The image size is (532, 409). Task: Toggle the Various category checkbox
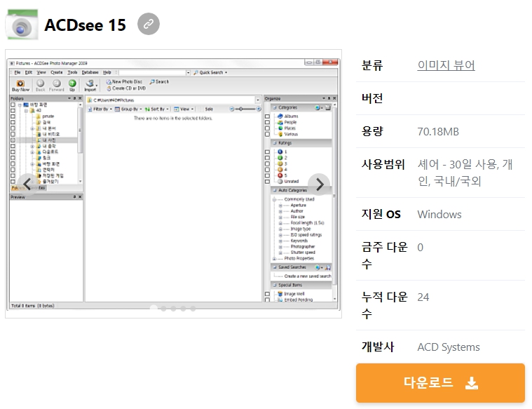(267, 134)
